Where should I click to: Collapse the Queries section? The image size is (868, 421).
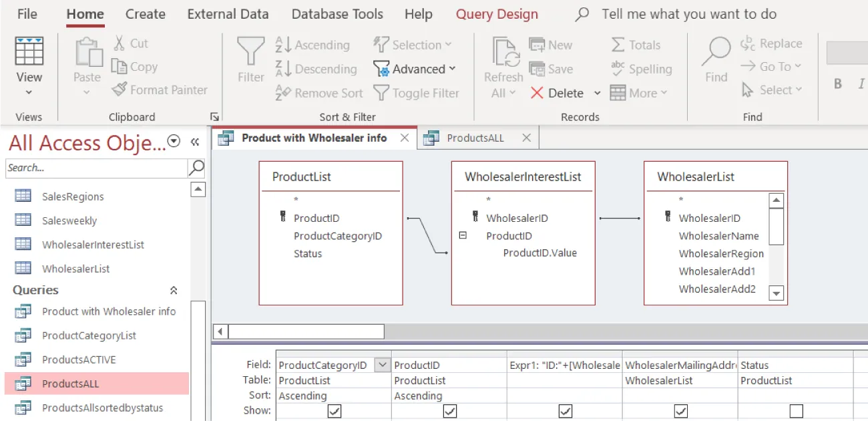173,290
